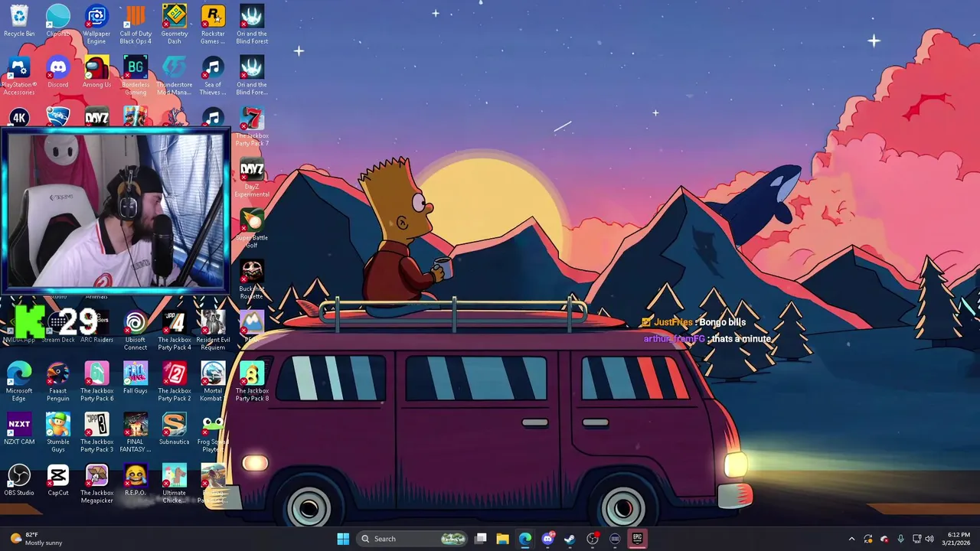Open the Windows Start menu

(343, 539)
